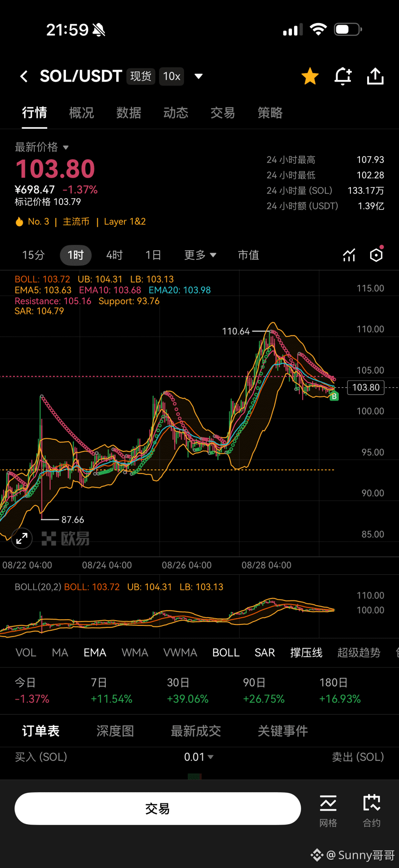Toggle the MA indicator
399x868 pixels.
[60, 653]
